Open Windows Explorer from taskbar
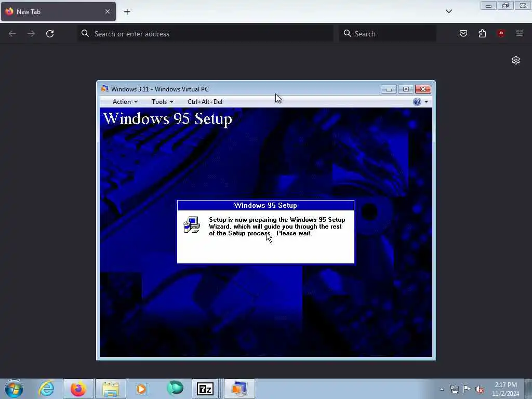Screen dimensions: 532x399 click(x=111, y=389)
